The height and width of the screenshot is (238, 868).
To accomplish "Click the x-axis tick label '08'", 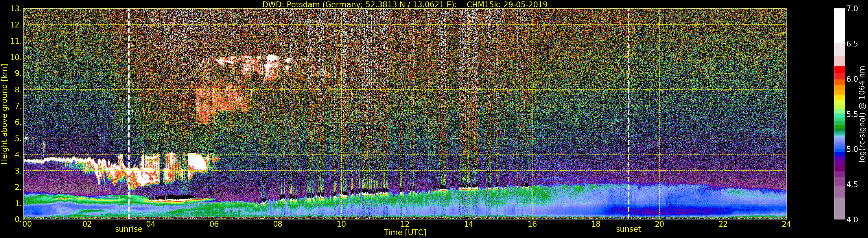I will point(278,224).
